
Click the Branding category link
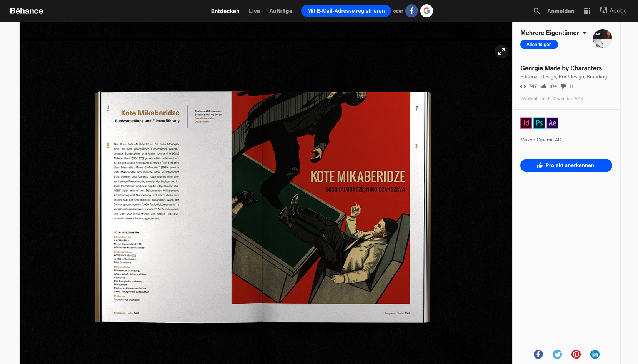(597, 77)
